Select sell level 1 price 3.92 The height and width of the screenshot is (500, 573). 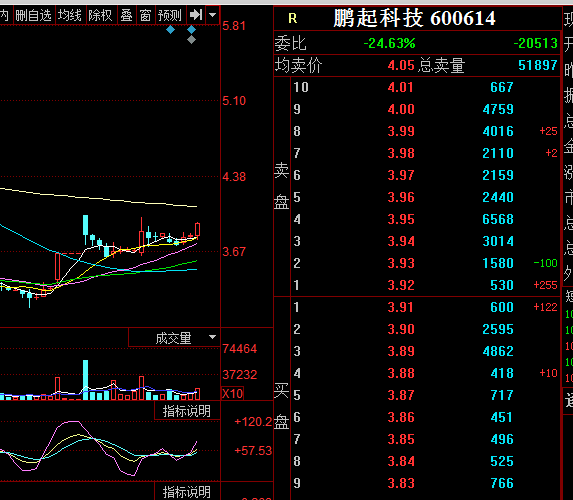tap(401, 285)
